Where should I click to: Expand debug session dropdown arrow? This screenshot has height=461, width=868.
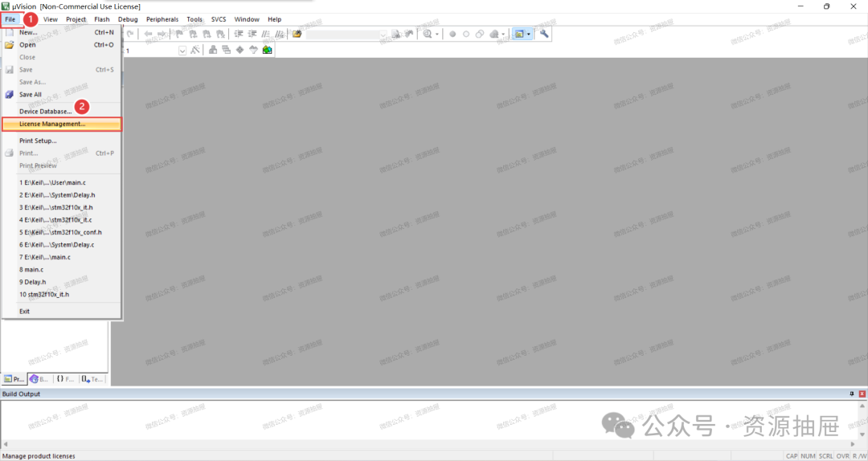coord(436,35)
